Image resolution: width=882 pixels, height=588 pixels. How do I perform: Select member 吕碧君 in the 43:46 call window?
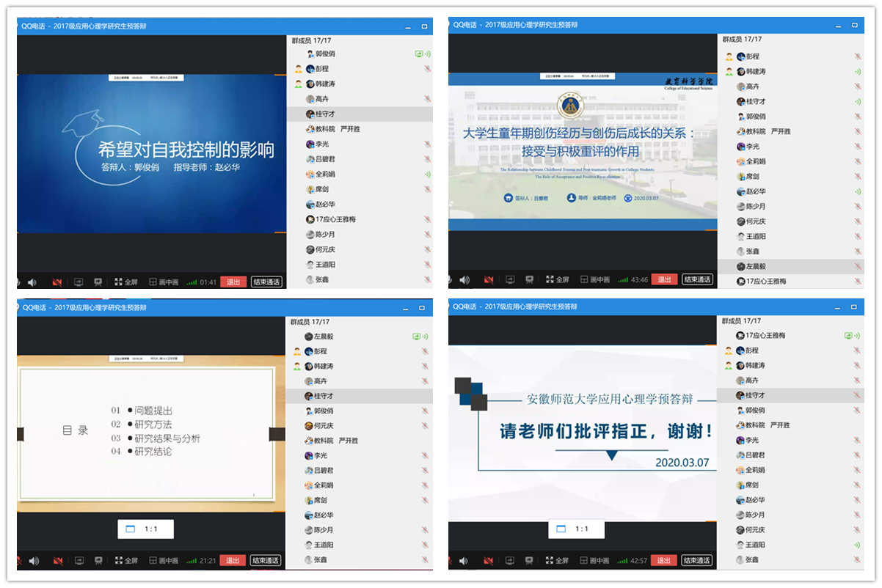point(756,161)
